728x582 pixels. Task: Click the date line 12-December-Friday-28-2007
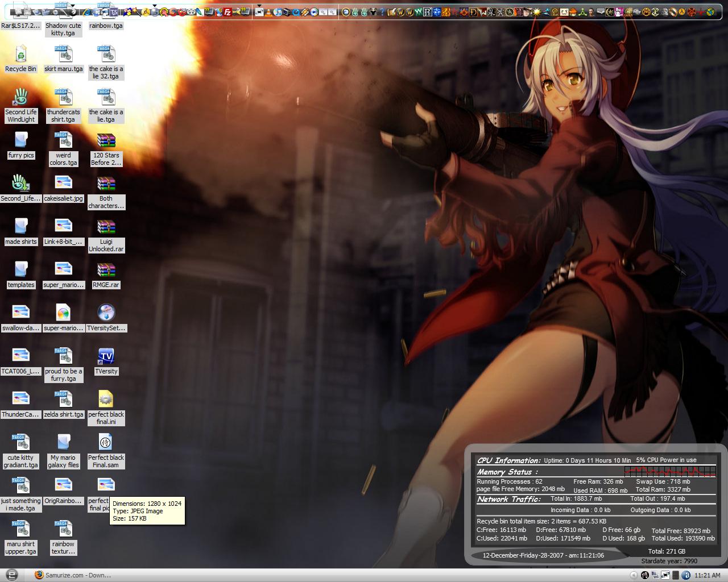pos(543,555)
